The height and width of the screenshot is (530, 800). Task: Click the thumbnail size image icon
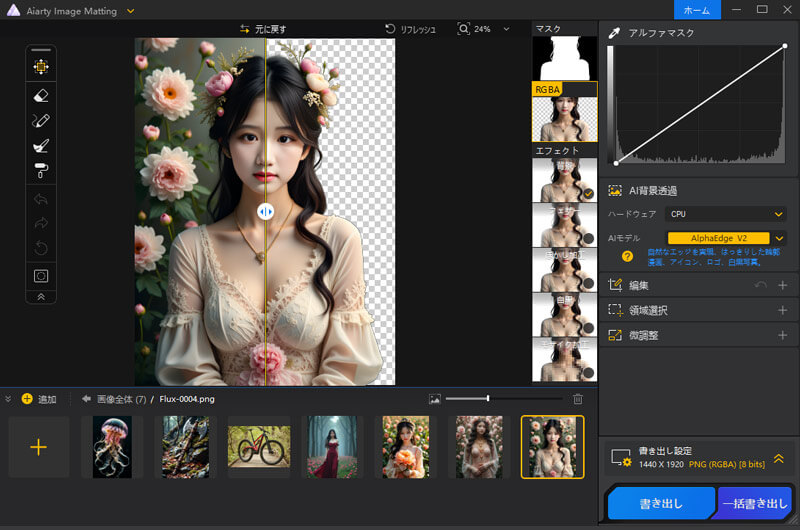point(435,399)
